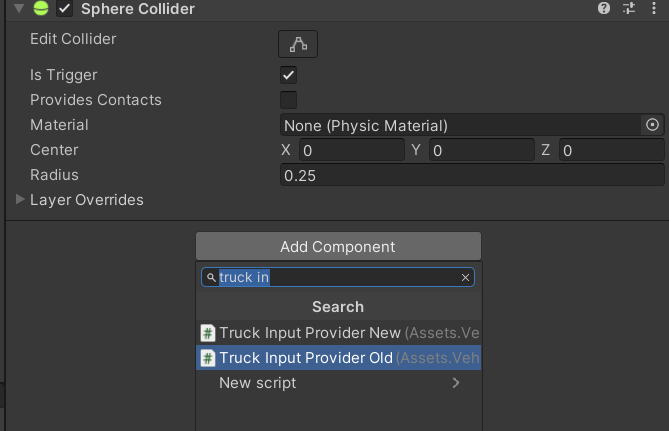Viewport: 669px width, 431px height.
Task: Focus the Center X value field
Action: (x=350, y=150)
